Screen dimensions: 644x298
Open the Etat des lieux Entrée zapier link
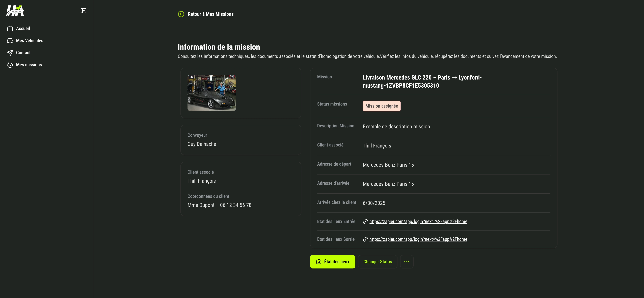(418, 221)
